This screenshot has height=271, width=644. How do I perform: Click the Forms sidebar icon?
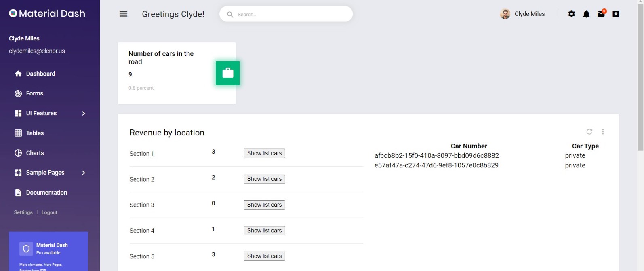18,93
